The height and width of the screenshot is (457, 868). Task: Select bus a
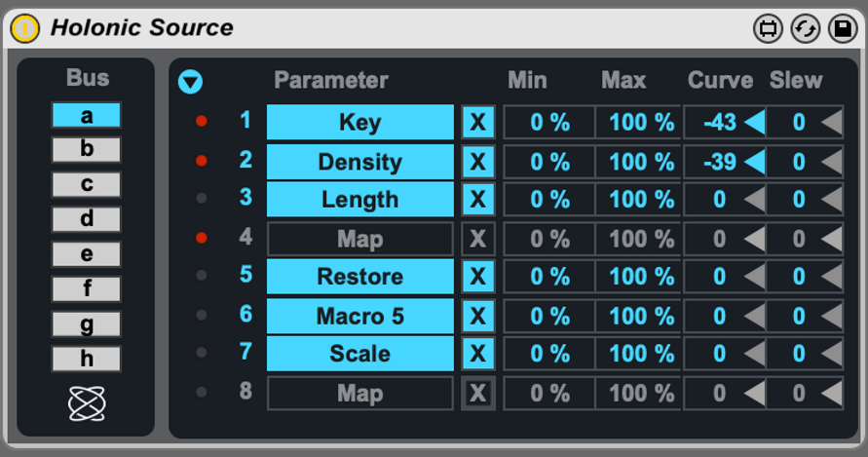(87, 115)
